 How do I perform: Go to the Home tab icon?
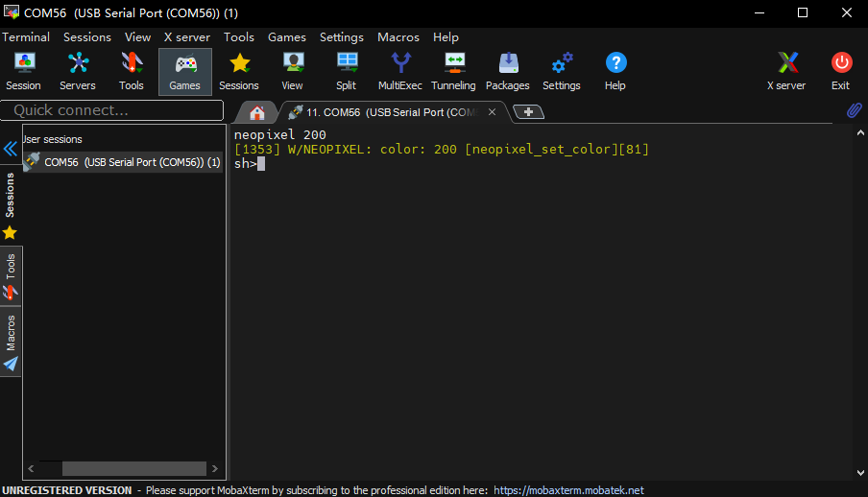[x=257, y=113]
